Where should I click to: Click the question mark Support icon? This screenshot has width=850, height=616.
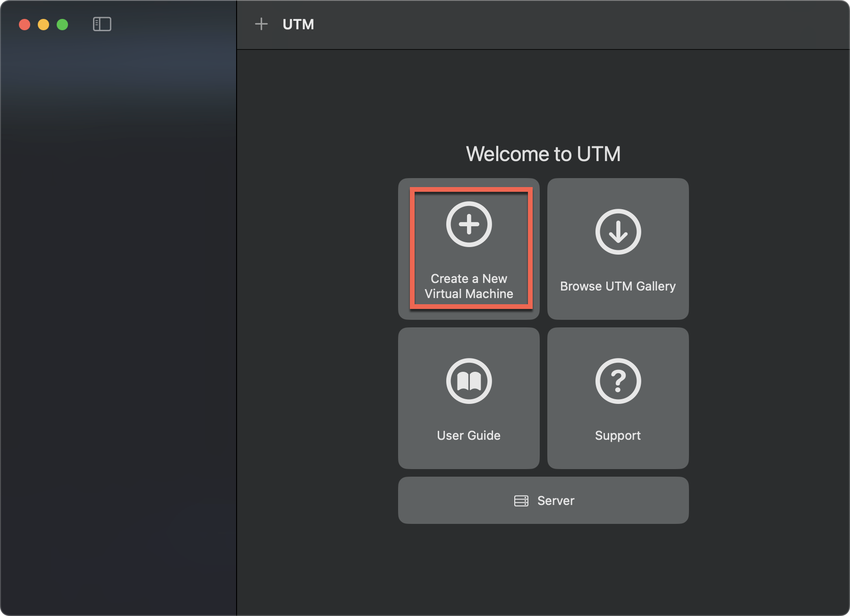(x=618, y=381)
